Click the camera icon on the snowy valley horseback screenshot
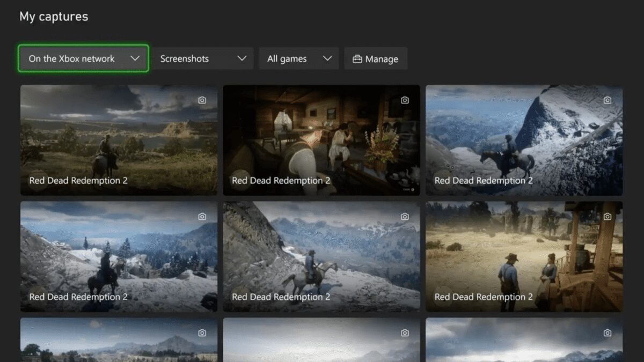The image size is (644, 362). click(x=405, y=216)
